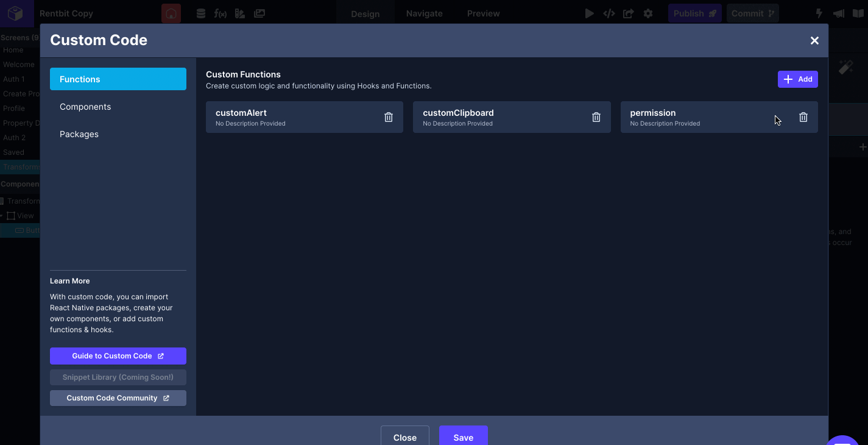Open the customClipboard function card
The width and height of the screenshot is (868, 445).
pyautogui.click(x=512, y=117)
